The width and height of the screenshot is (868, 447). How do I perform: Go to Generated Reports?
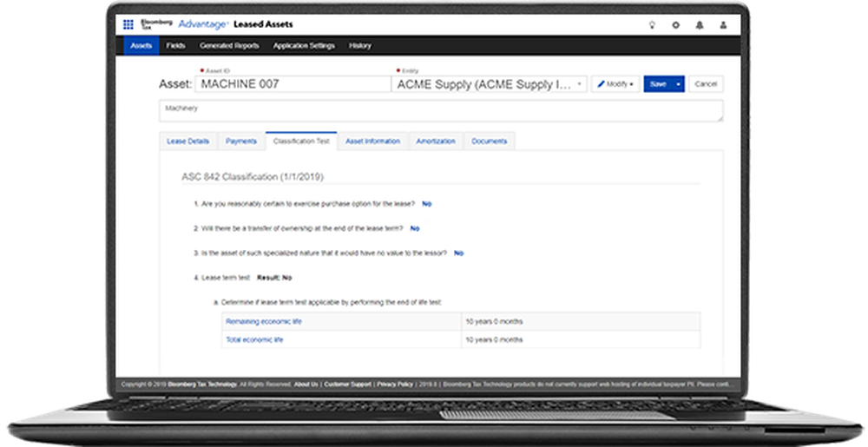click(229, 46)
